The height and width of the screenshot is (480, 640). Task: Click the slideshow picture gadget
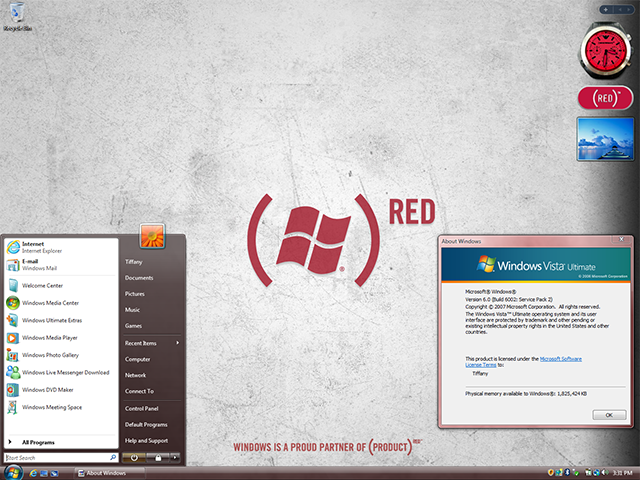[603, 139]
